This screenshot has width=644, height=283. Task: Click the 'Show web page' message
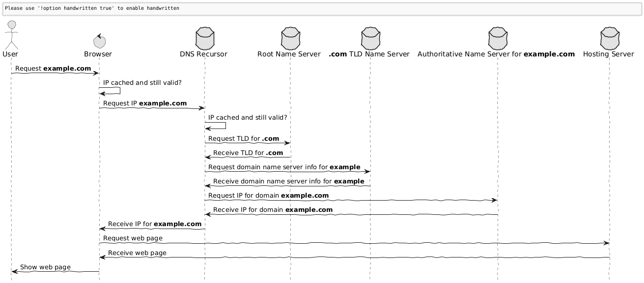45,267
